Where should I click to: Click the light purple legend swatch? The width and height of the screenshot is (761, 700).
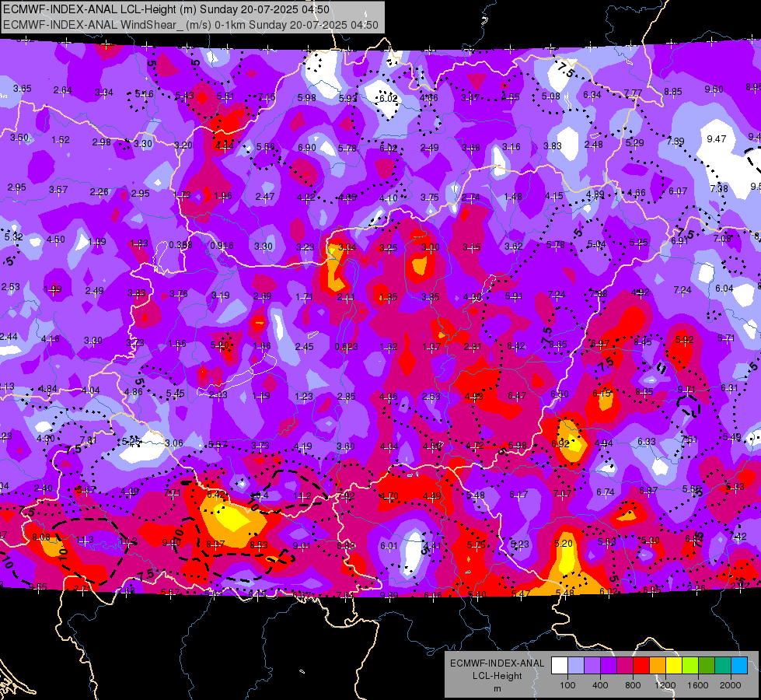(x=592, y=665)
